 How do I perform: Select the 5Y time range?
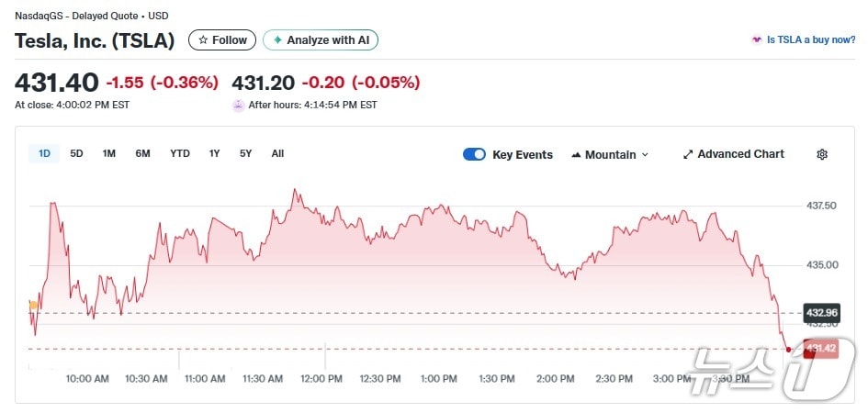[x=245, y=153]
